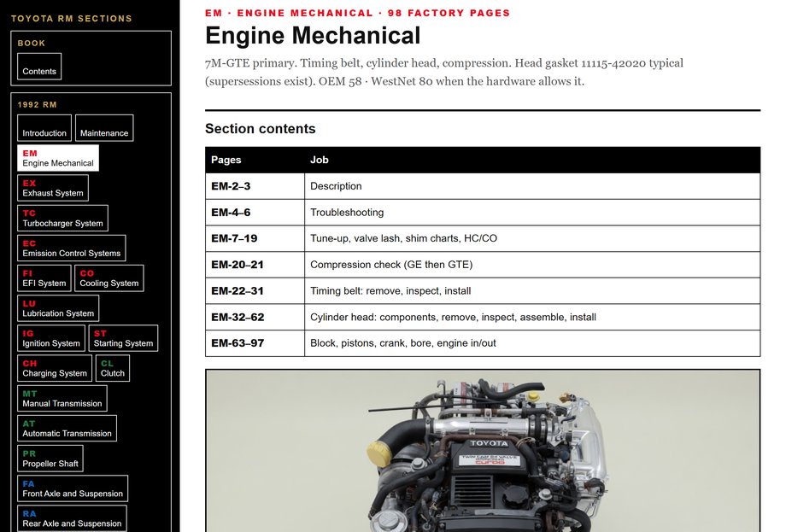The width and height of the screenshot is (786, 532).
Task: Click the EM-22–31 pages cell
Action: (x=255, y=290)
